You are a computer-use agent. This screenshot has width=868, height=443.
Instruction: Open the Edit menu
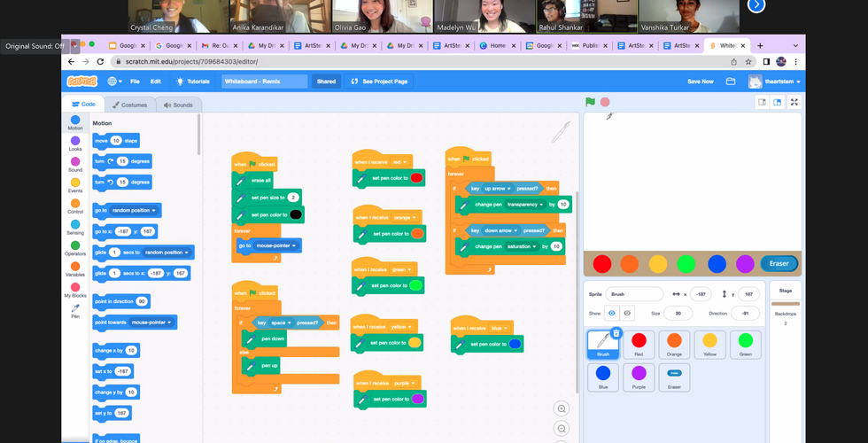click(x=156, y=82)
